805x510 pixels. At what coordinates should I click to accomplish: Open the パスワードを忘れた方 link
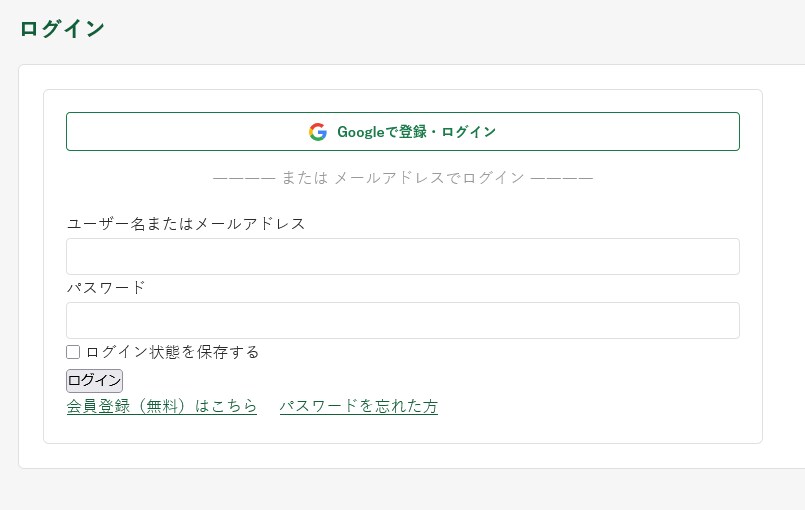(x=359, y=406)
